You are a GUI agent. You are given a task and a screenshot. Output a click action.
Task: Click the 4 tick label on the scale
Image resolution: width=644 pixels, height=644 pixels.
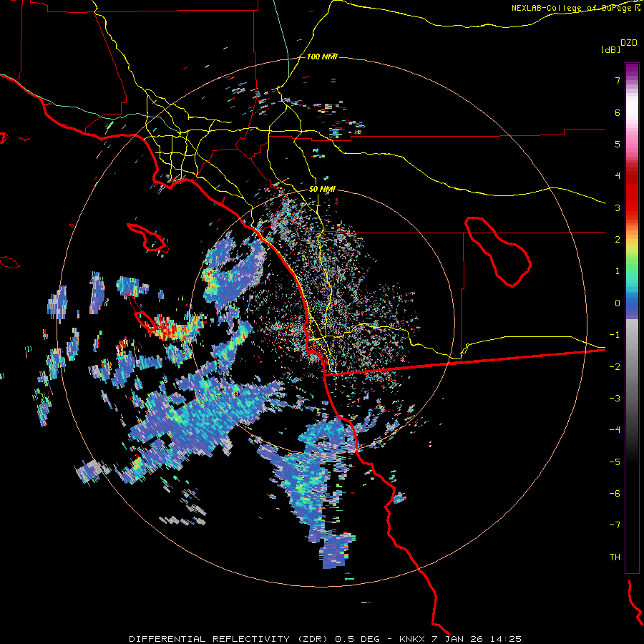click(x=618, y=176)
